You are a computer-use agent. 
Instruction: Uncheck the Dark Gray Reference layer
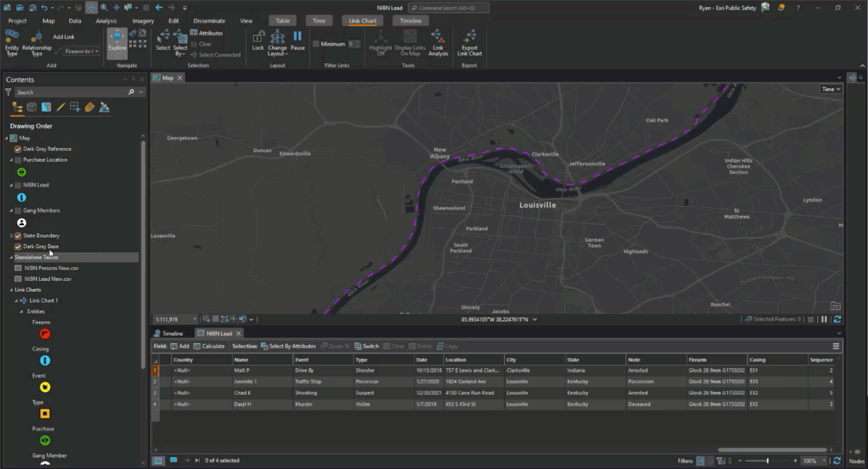pos(18,149)
